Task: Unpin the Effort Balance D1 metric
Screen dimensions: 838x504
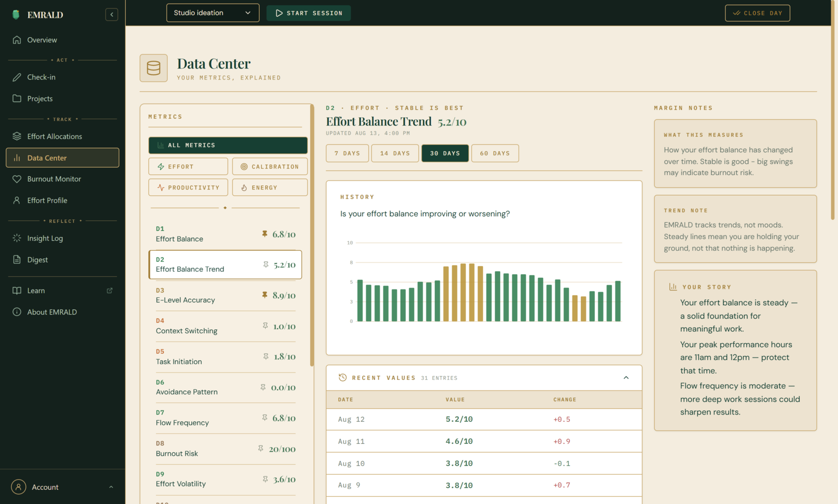Action: [x=264, y=234]
